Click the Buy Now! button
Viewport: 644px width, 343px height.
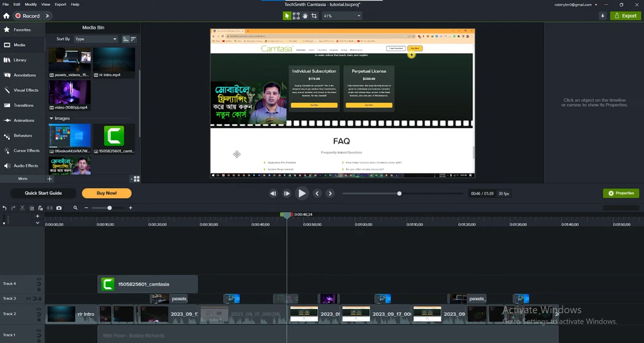(107, 193)
